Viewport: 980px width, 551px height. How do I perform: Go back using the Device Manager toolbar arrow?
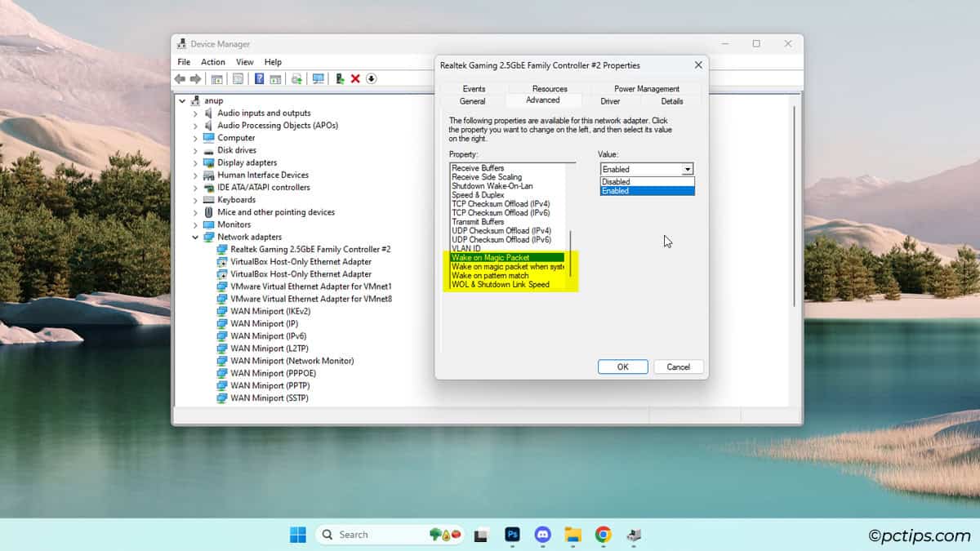click(180, 78)
